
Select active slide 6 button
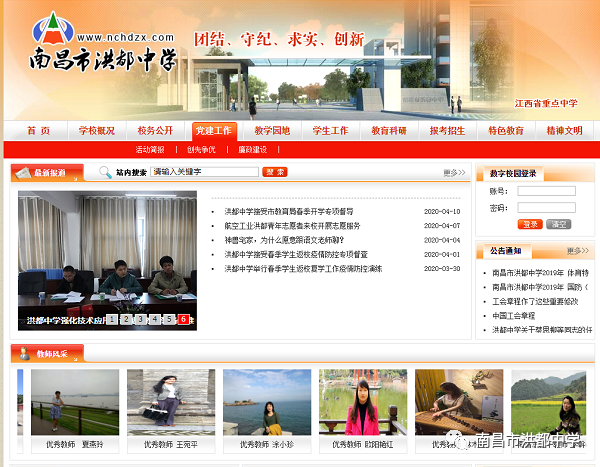(x=183, y=319)
